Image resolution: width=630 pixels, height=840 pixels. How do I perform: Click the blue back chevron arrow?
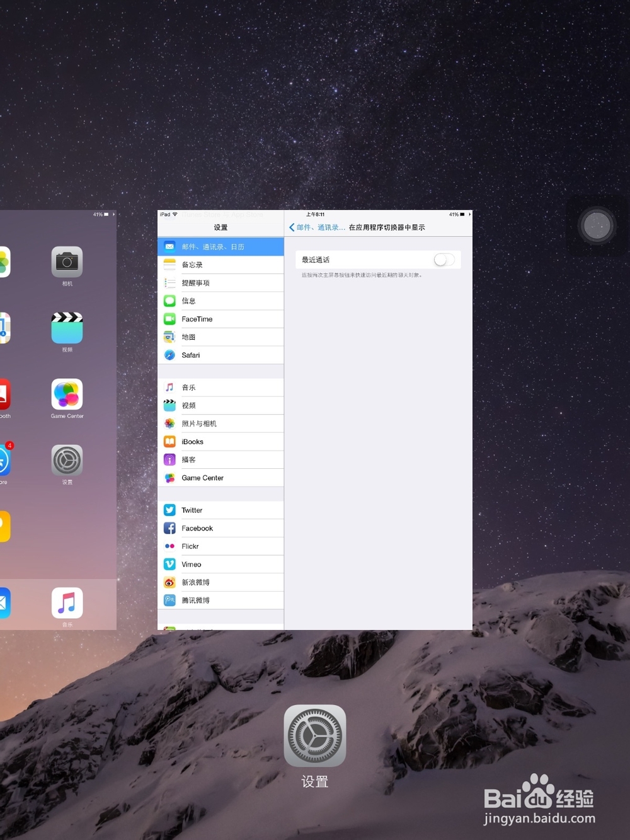pos(292,227)
